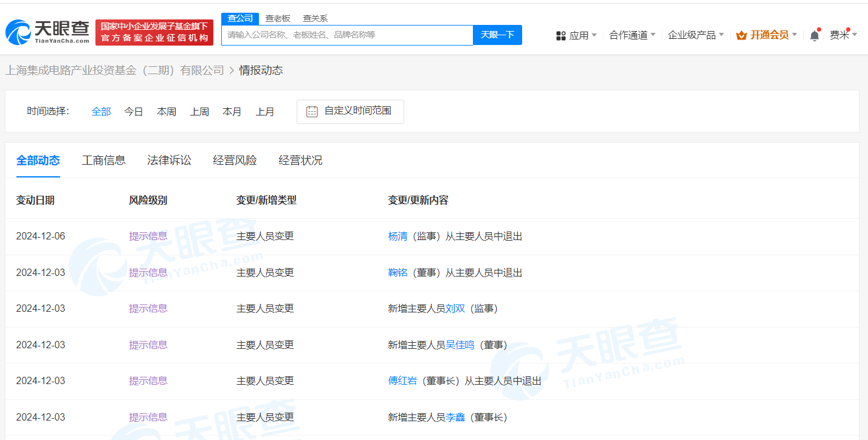Click 提示信息 in the 刘双 row
Viewport: 868px width, 440px height.
(x=148, y=309)
